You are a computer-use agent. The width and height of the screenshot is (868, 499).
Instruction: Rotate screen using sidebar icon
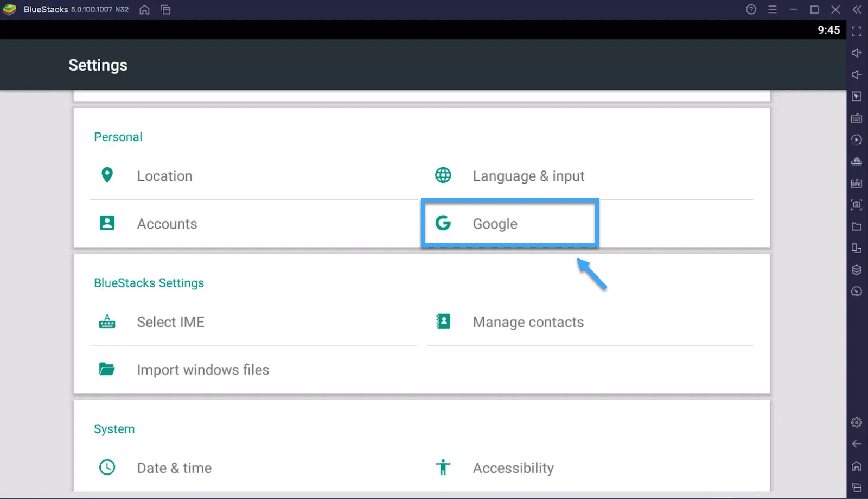(857, 248)
